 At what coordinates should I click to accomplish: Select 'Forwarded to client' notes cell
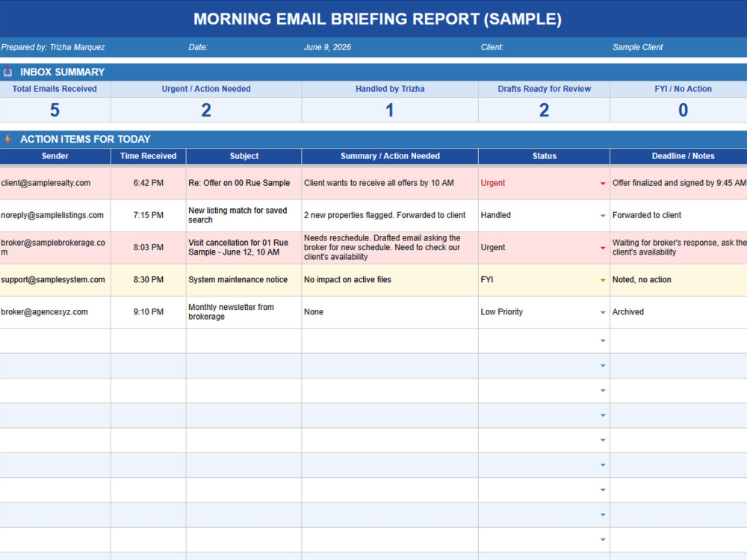click(678, 216)
